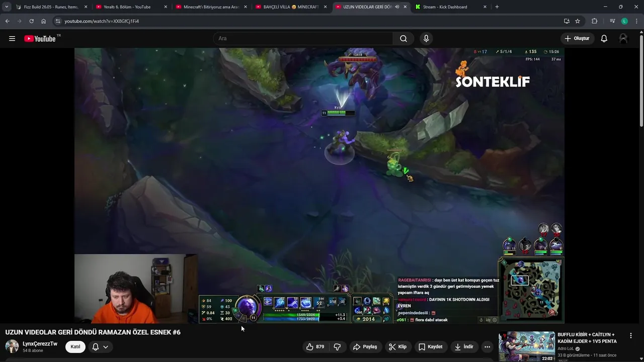This screenshot has width=644, height=362.
Task: Click the address bar URL
Action: 102,21
